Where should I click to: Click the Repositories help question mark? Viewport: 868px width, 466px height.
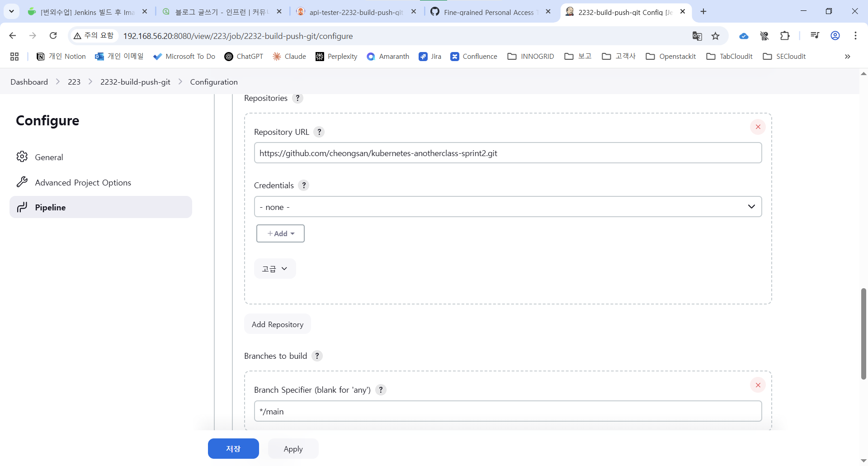coord(297,98)
